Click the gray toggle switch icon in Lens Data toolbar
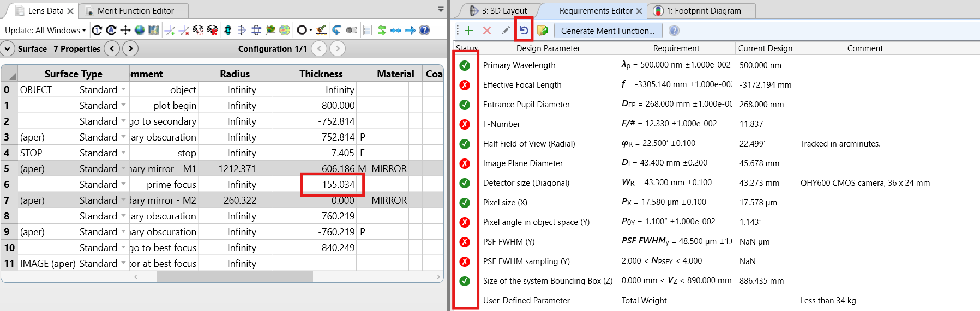The height and width of the screenshot is (311, 980). point(352,30)
